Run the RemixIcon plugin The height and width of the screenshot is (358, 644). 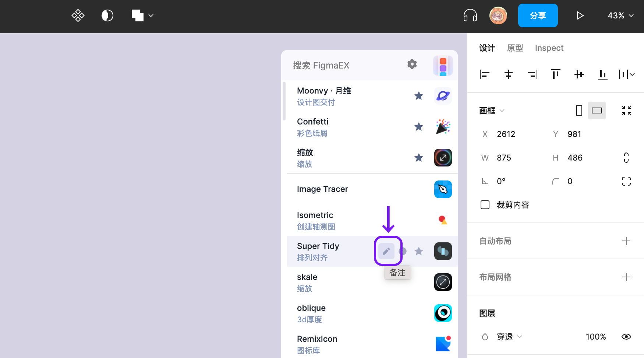(372, 344)
